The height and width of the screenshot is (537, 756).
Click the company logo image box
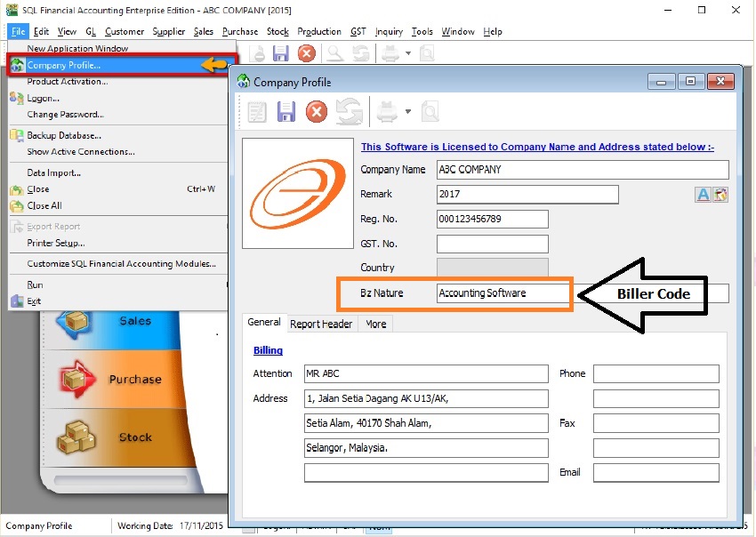(x=298, y=193)
